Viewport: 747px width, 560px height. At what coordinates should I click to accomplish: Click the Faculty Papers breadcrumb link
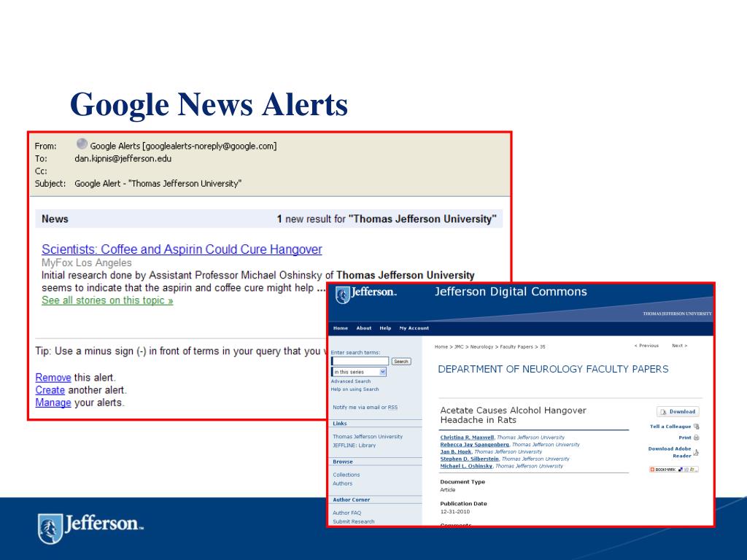click(516, 347)
